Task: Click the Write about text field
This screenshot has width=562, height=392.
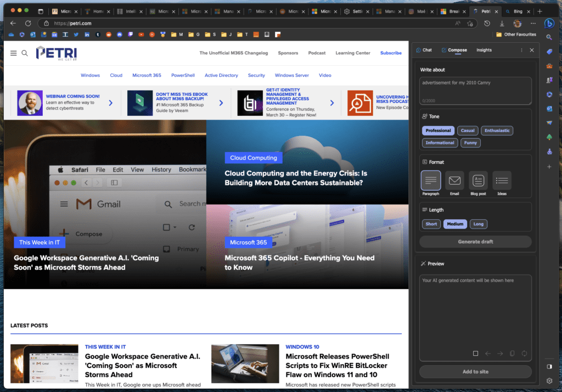Action: pyautogui.click(x=475, y=91)
